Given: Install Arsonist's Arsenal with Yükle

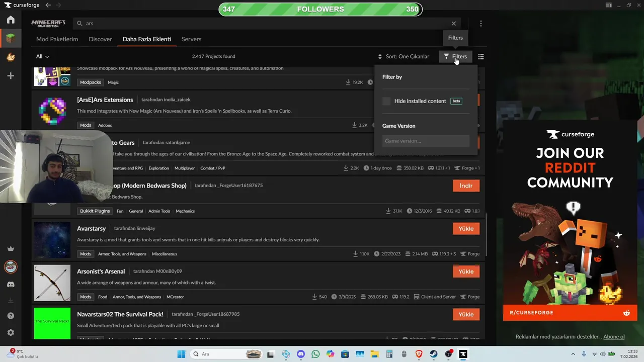Looking at the screenshot, I should [x=466, y=271].
